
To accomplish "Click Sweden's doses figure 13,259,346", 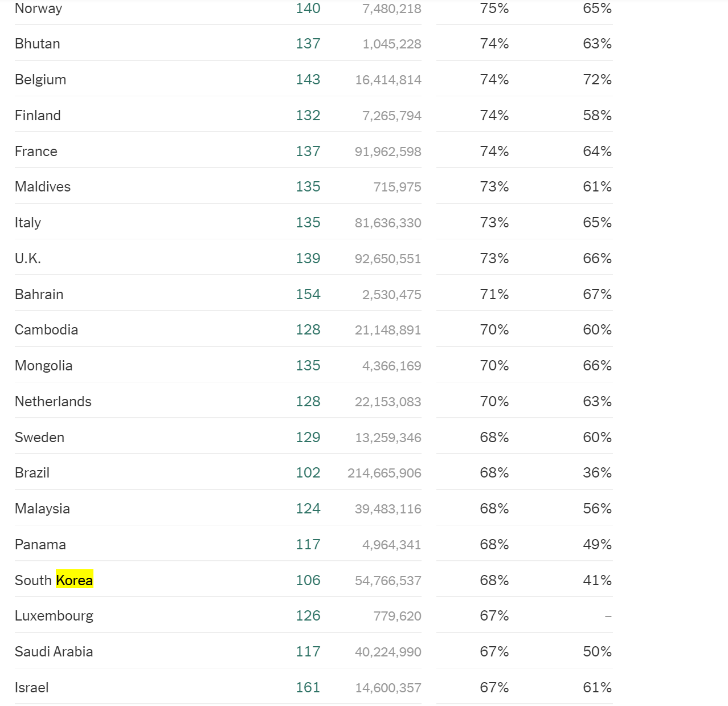I will coord(388,438).
